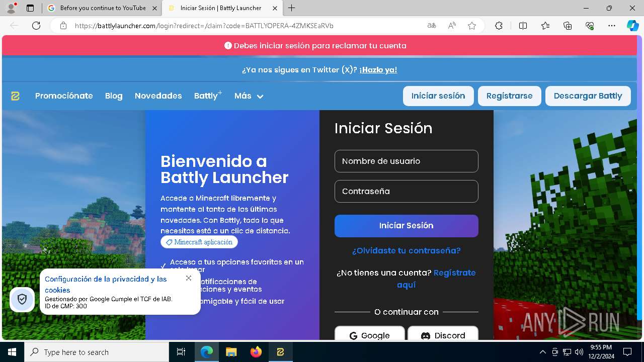
Task: Close the Battly Launcher tab
Action: (x=275, y=8)
